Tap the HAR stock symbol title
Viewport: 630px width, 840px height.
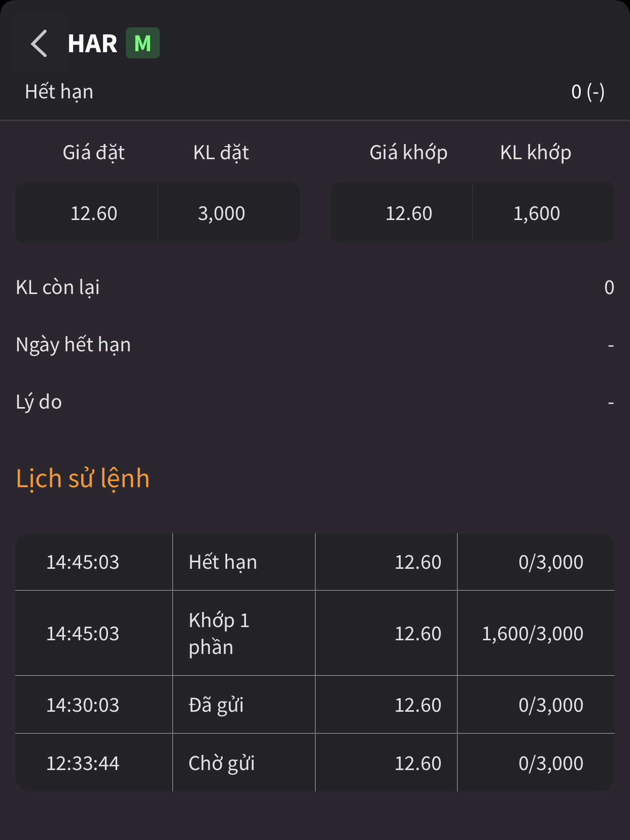point(92,44)
